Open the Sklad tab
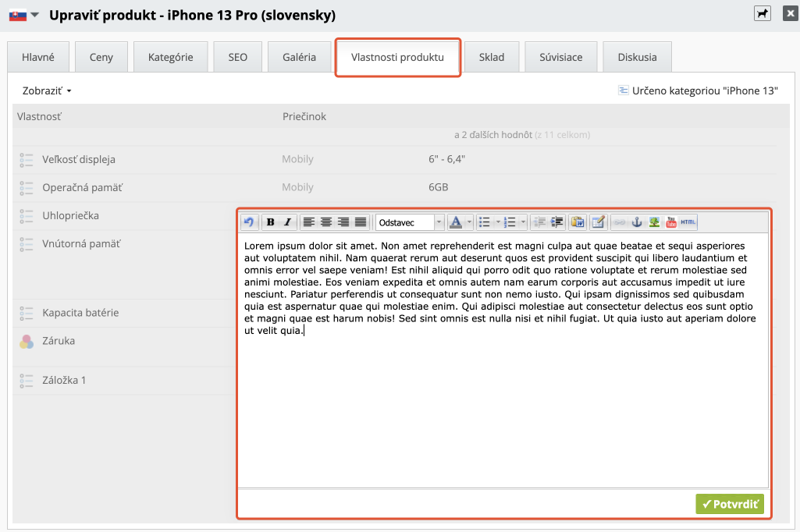This screenshot has height=532, width=800. (x=492, y=57)
